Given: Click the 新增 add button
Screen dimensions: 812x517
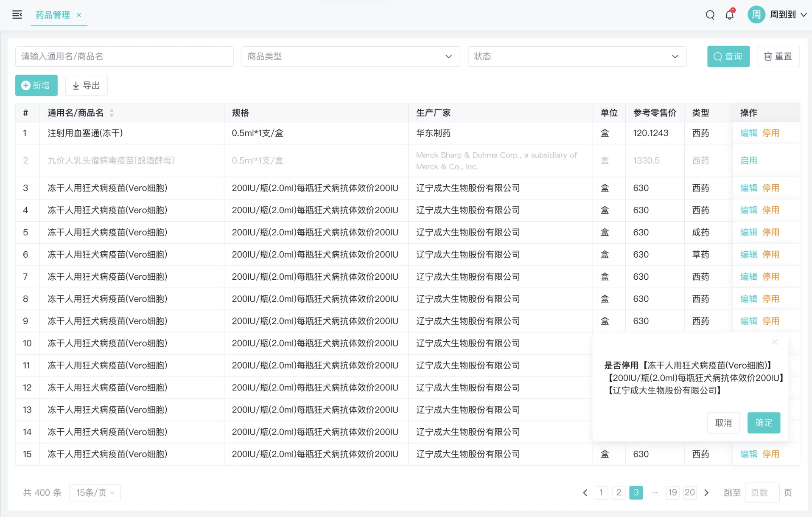Looking at the screenshot, I should tap(36, 85).
